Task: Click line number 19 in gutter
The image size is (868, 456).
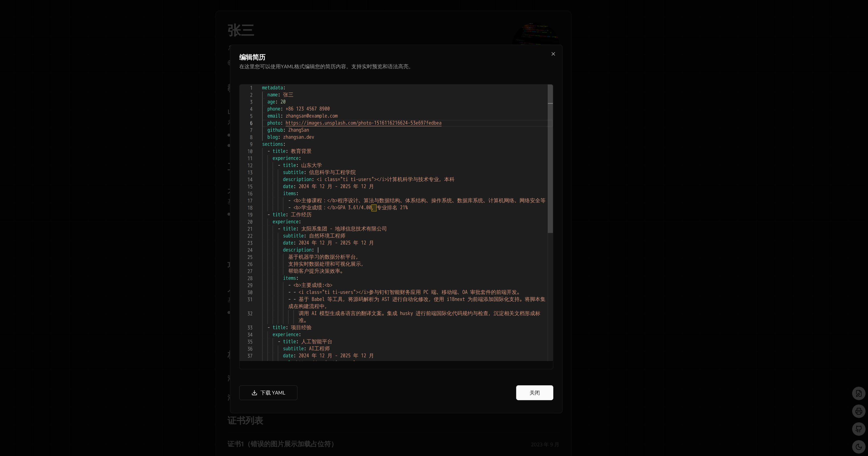Action: pyautogui.click(x=250, y=215)
